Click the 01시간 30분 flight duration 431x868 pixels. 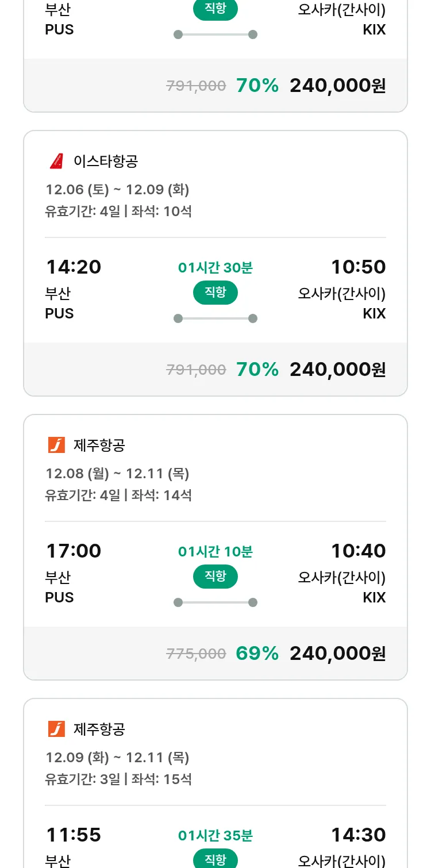pos(215,267)
